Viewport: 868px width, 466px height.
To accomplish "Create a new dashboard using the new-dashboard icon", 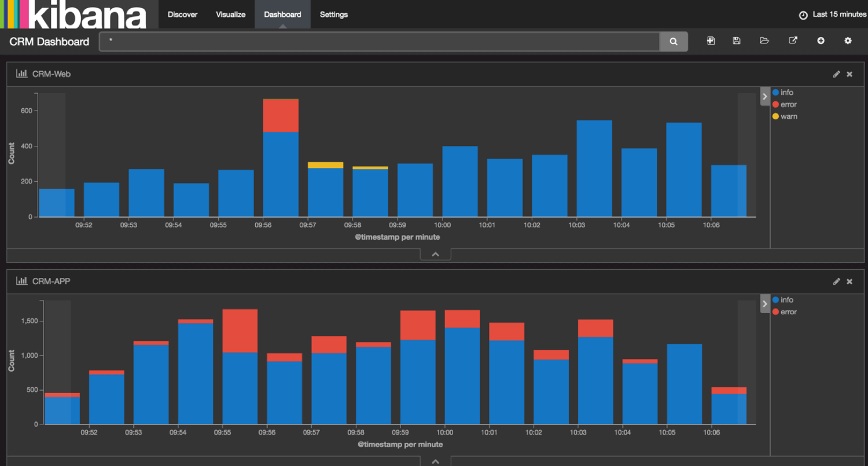I will (711, 41).
